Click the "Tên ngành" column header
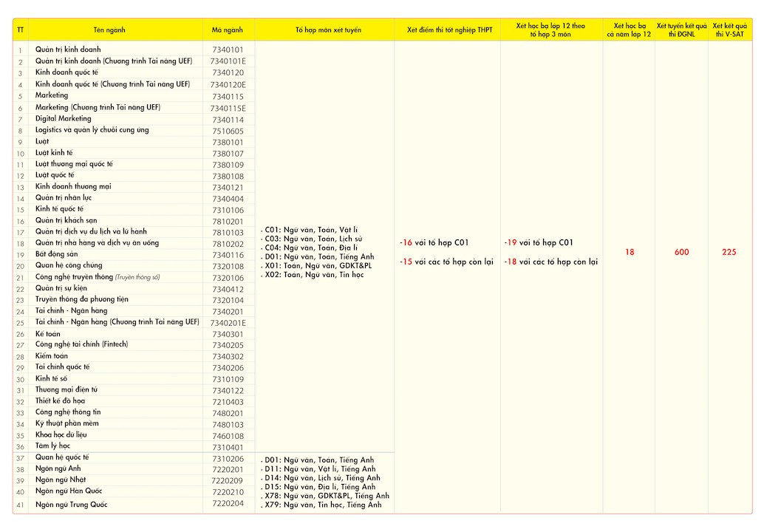Screen dimensions: 764x532 coord(109,30)
